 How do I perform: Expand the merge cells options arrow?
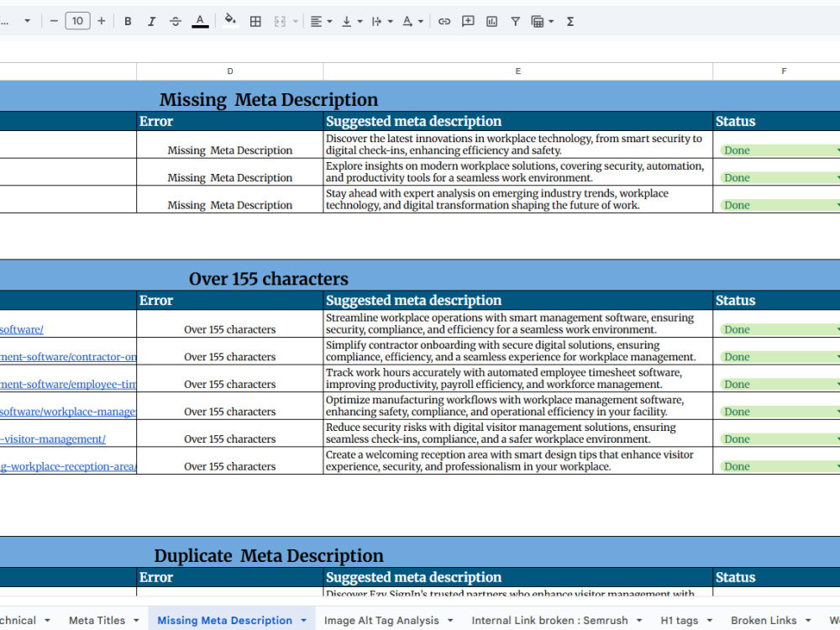point(295,22)
